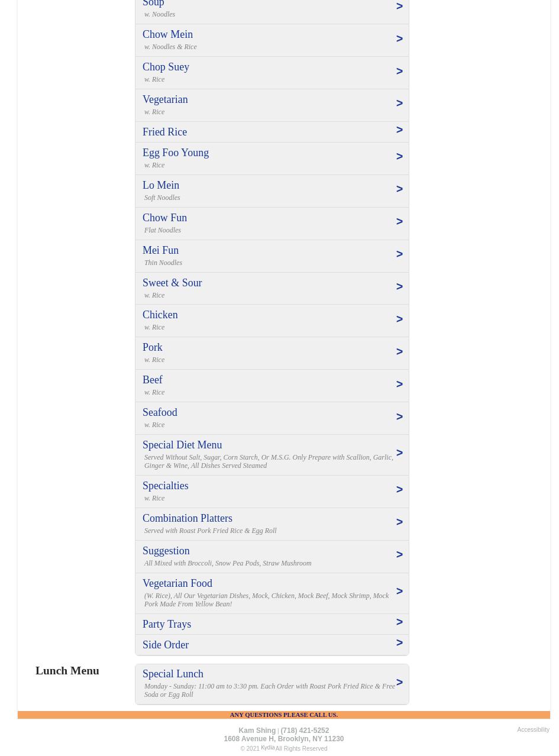Click the arrow next to Seafood
This screenshot has width=559, height=756.
[x=399, y=416]
